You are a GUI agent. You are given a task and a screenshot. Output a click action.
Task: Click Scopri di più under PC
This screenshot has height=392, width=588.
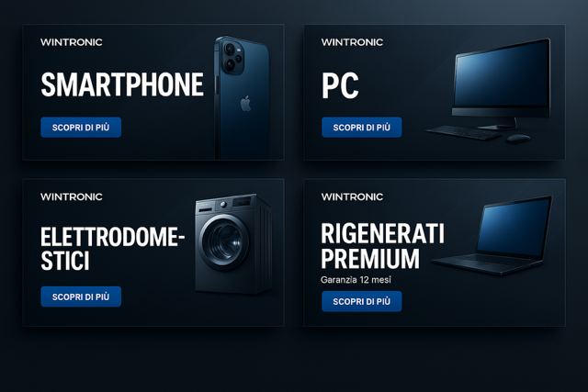click(361, 128)
